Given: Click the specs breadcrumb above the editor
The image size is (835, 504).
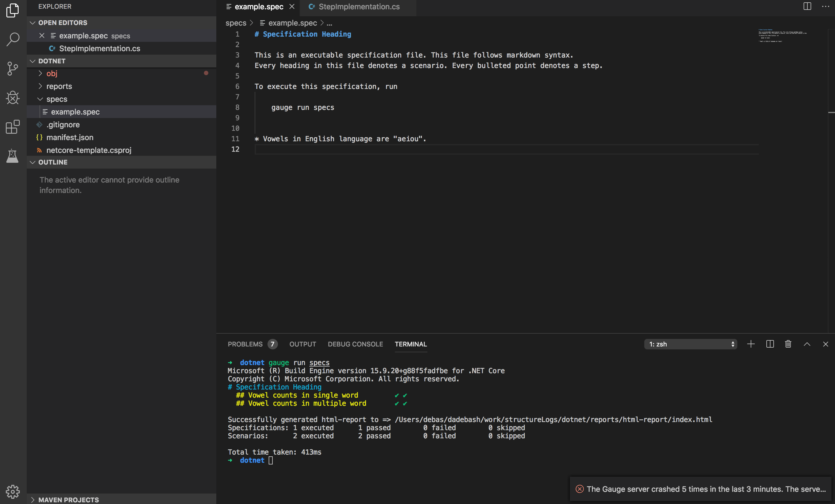Looking at the screenshot, I should click(x=235, y=23).
